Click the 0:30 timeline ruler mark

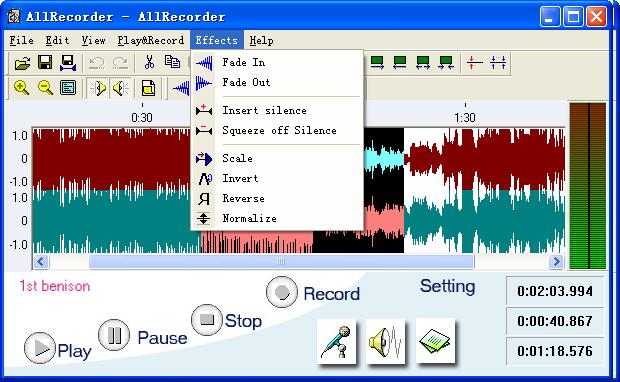[x=142, y=117]
